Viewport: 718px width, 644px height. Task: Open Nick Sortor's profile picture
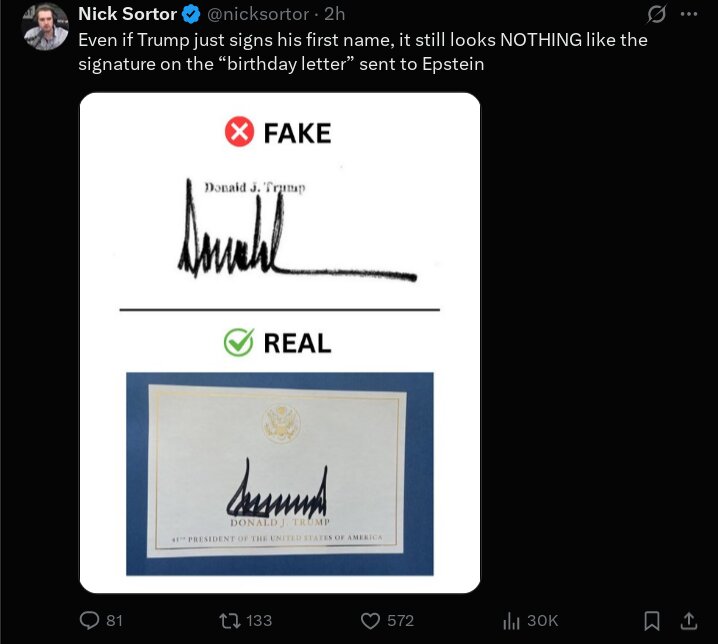[45, 27]
